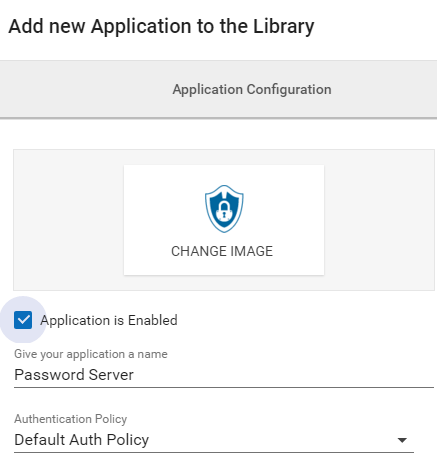437x460 pixels.
Task: Click the 'Authentication Policy' field label
Action: click(x=70, y=419)
